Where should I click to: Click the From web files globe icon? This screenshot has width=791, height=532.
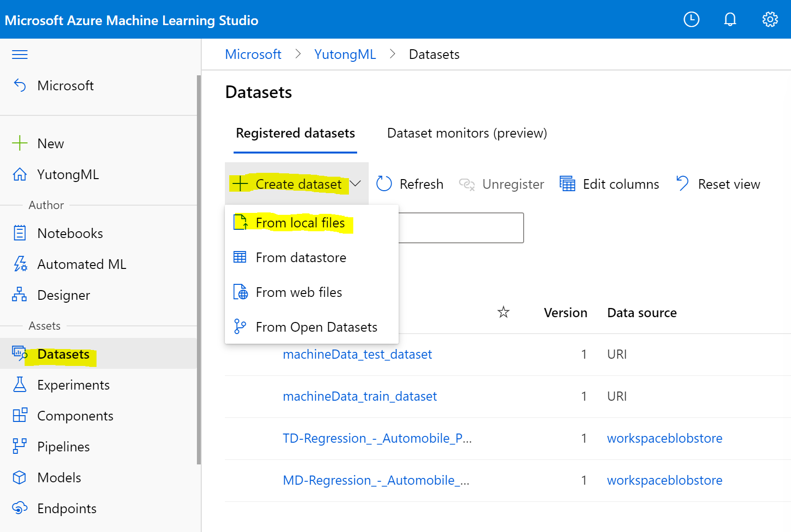pyautogui.click(x=240, y=292)
